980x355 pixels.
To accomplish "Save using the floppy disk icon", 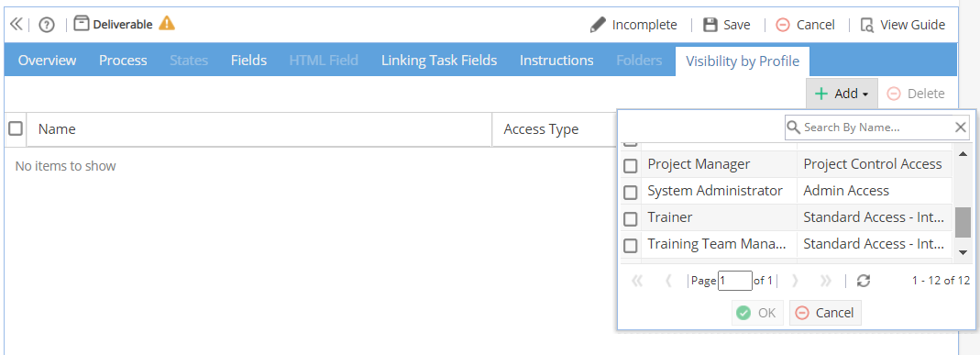I will click(710, 25).
